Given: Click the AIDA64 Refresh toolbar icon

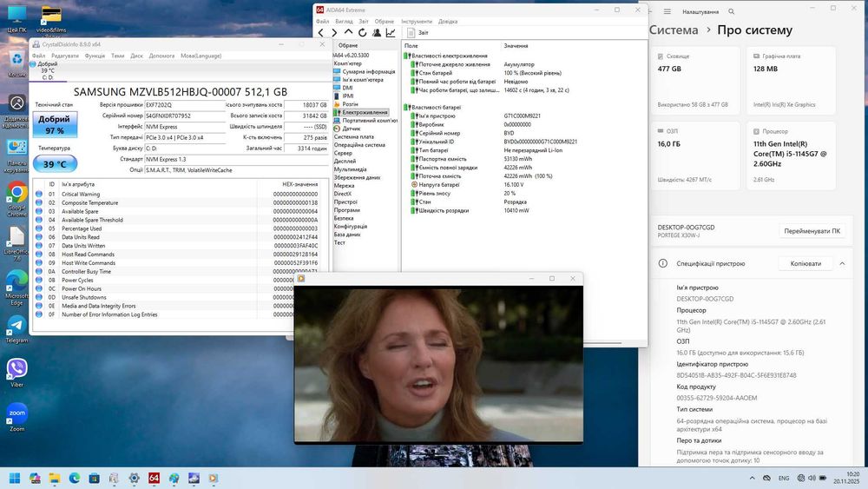Looking at the screenshot, I should coord(362,33).
